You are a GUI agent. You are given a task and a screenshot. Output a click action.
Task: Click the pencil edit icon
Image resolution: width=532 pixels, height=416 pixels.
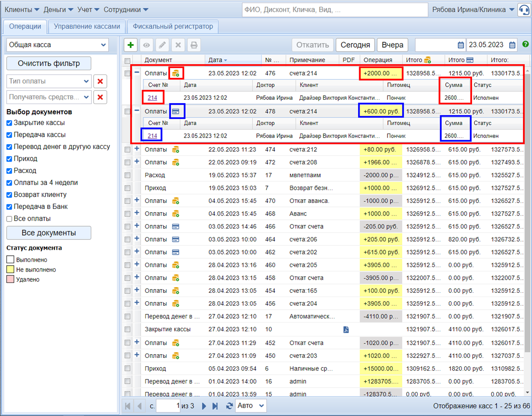point(162,45)
